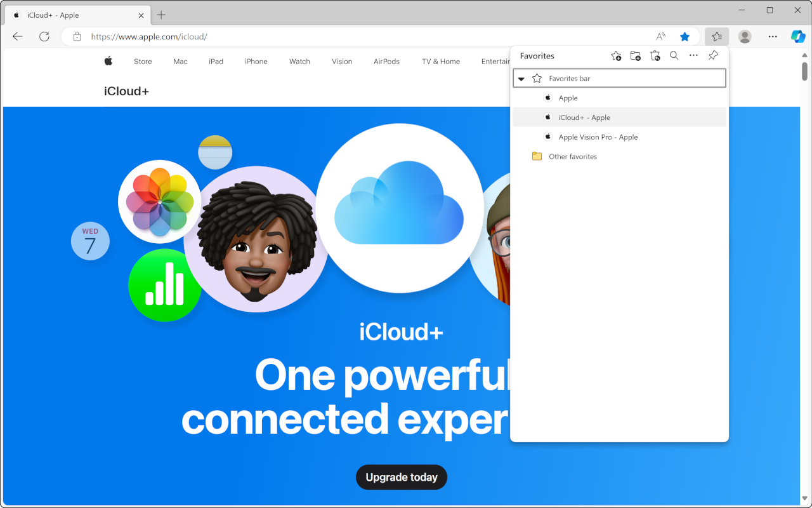Refresh the iCloud page
The width and height of the screenshot is (812, 508).
tap(44, 36)
